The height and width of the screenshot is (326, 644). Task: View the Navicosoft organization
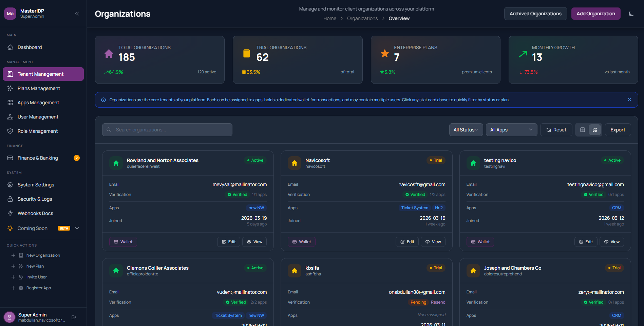tap(433, 242)
